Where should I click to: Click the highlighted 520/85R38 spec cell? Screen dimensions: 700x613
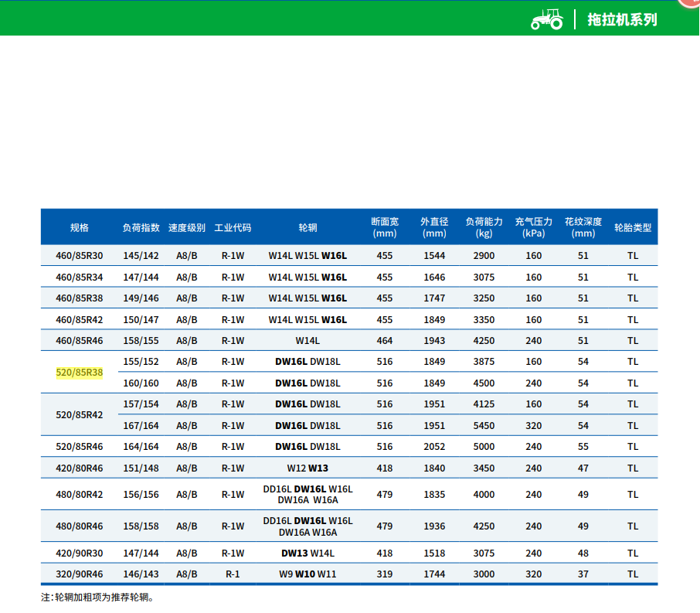coord(80,372)
